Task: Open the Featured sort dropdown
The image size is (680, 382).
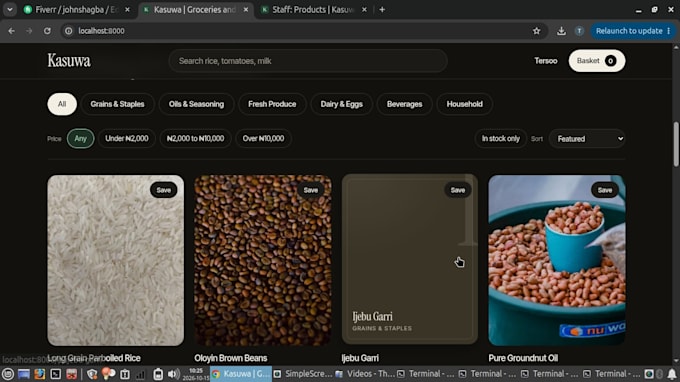Action: pos(587,139)
